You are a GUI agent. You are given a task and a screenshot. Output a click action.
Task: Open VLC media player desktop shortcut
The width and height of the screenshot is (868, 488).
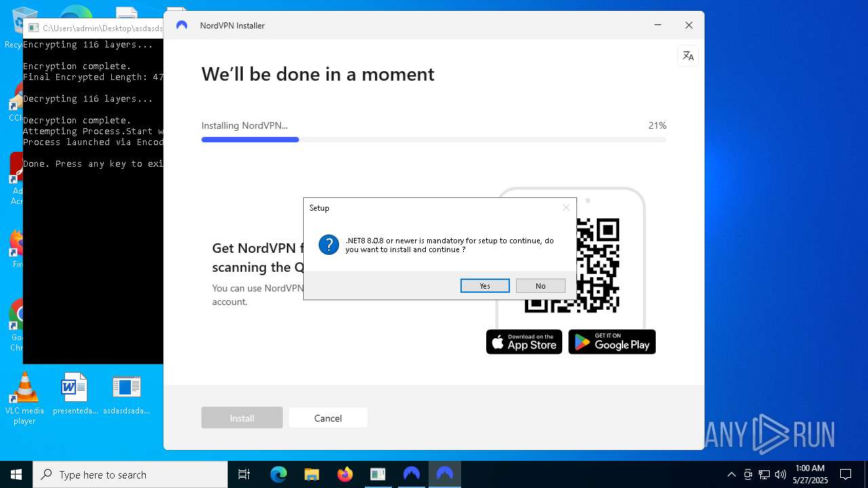pyautogui.click(x=24, y=400)
